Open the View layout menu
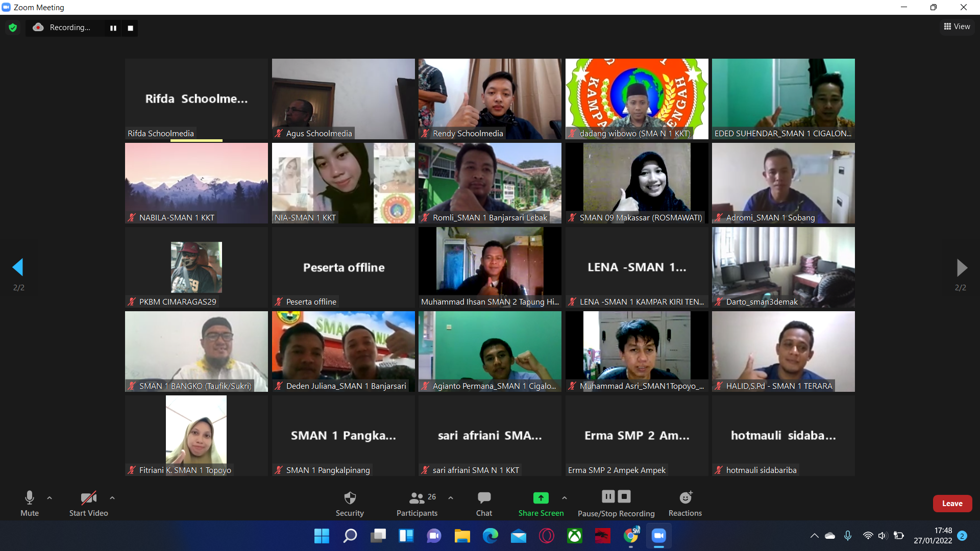The height and width of the screenshot is (551, 980). click(957, 27)
